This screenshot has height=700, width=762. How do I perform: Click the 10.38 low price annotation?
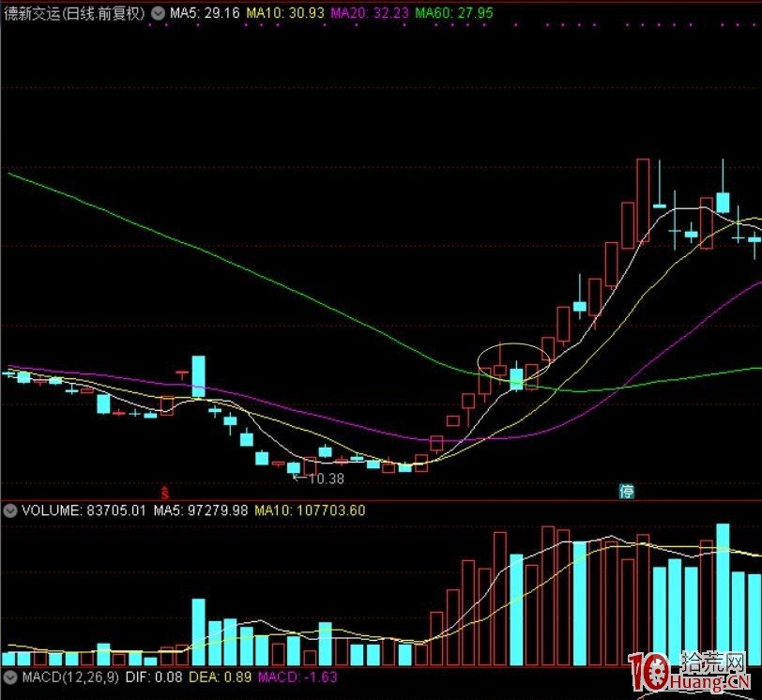point(326,479)
